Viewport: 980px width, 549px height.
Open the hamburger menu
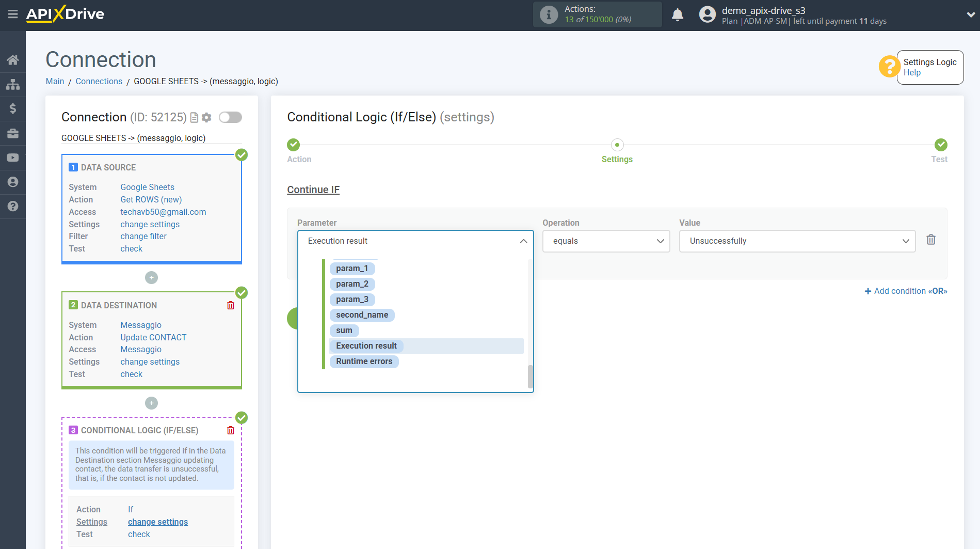point(13,14)
